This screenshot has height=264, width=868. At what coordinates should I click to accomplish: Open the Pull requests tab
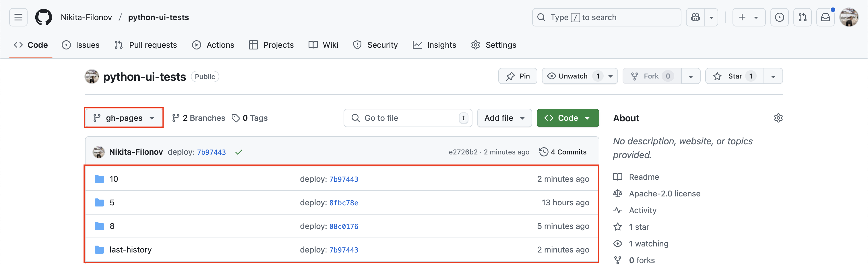click(146, 45)
